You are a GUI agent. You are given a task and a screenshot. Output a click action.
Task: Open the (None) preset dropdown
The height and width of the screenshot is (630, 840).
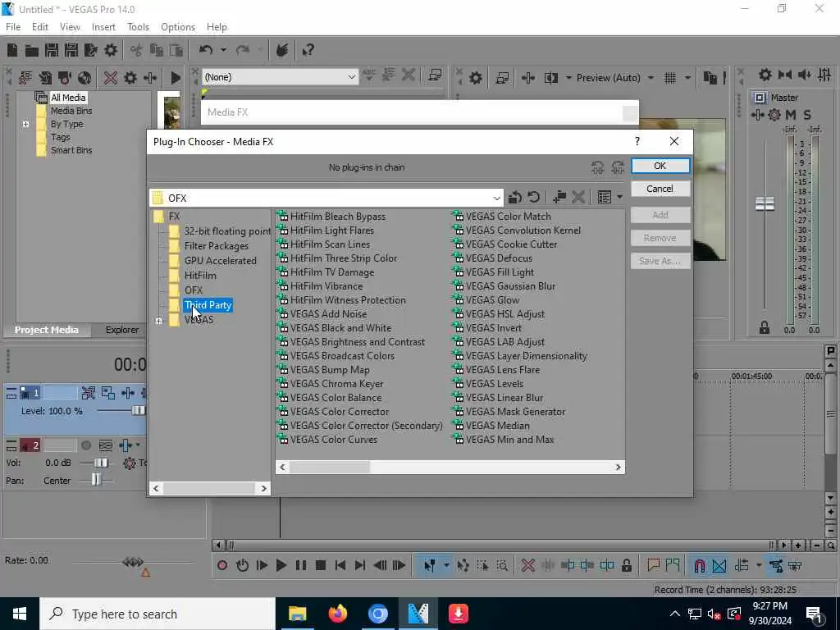351,77
